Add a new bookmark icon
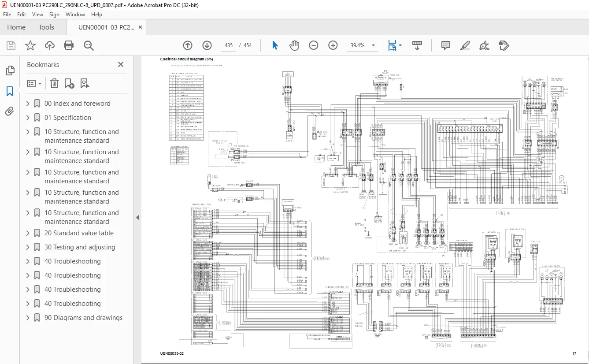The height and width of the screenshot is (364, 589). 69,83
